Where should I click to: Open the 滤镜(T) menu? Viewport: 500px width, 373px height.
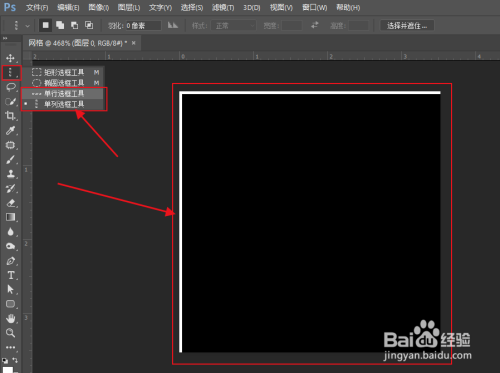click(x=223, y=8)
